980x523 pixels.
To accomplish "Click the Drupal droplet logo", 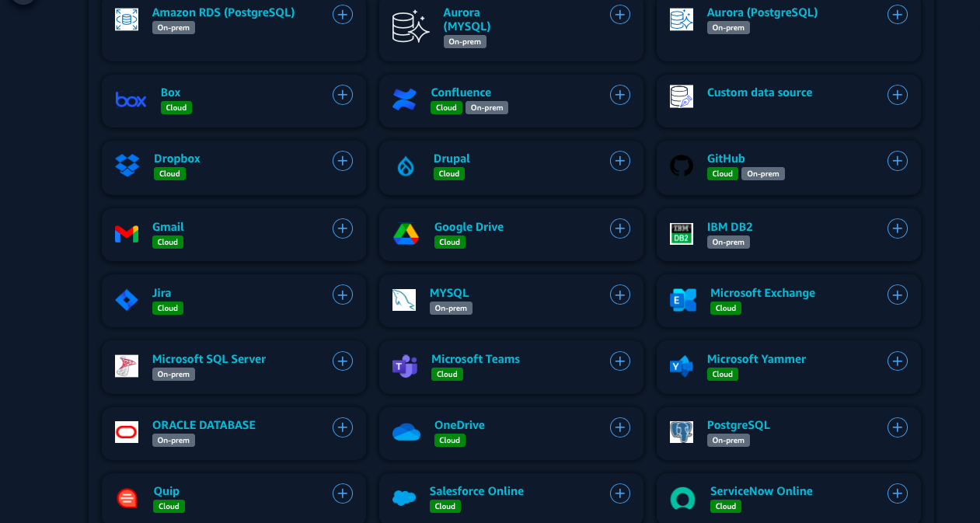I will [406, 166].
